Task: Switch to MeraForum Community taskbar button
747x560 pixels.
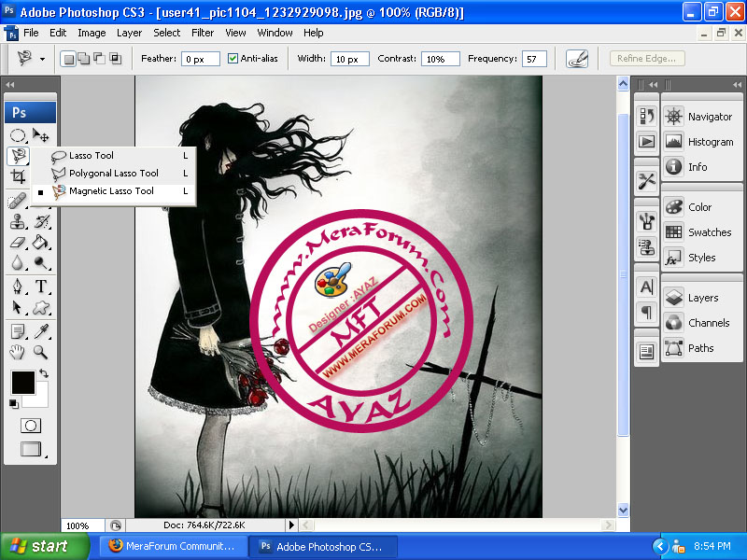Action: point(174,546)
